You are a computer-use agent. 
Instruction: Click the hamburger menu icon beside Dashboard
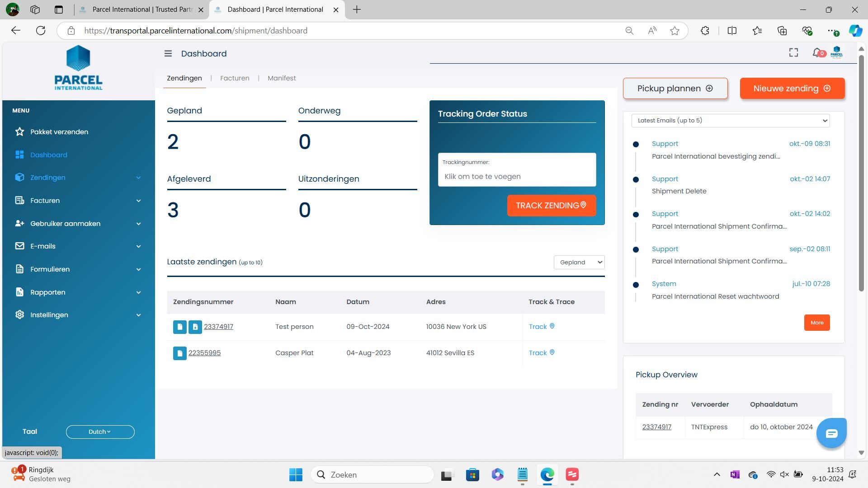pyautogui.click(x=168, y=54)
